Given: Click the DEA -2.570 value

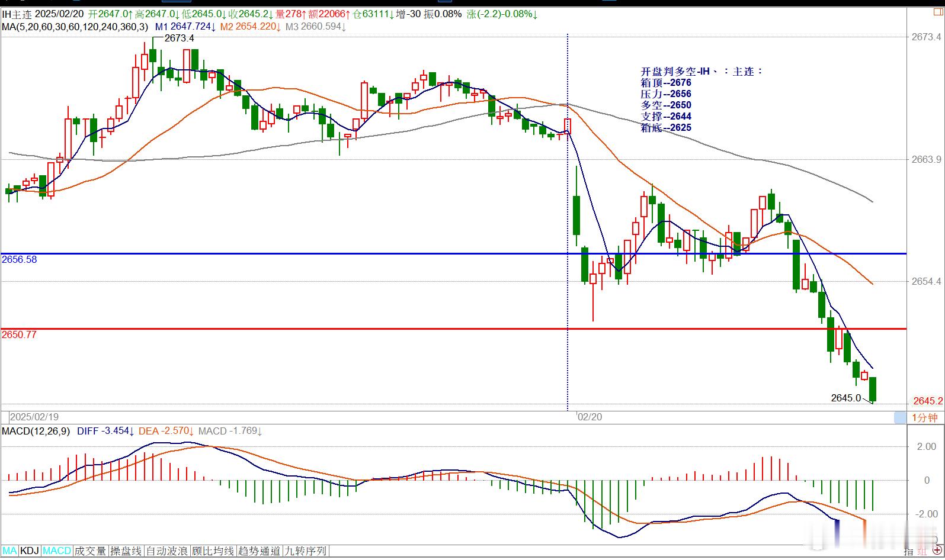Looking at the screenshot, I should 166,431.
